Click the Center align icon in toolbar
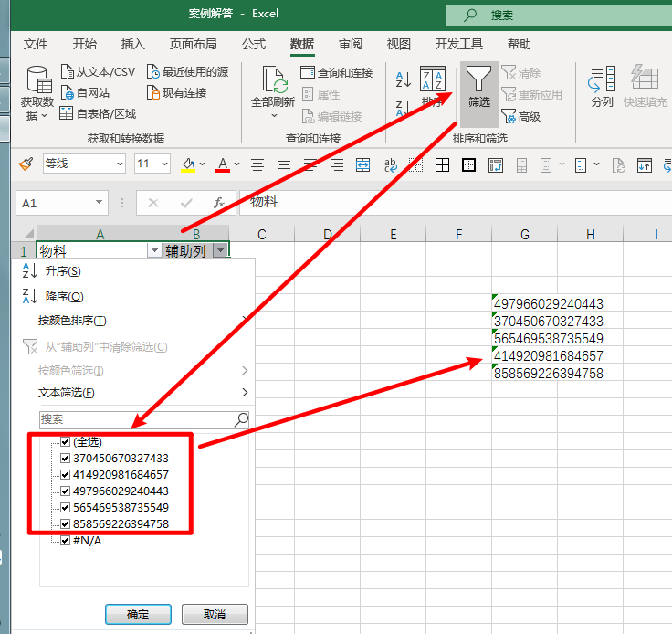This screenshot has width=672, height=634. 284,165
